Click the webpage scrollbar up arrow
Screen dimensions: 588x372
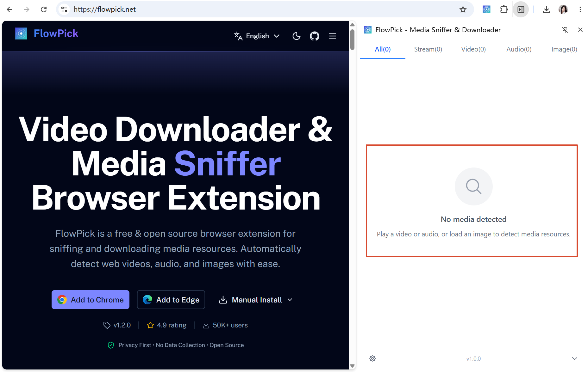pos(352,25)
